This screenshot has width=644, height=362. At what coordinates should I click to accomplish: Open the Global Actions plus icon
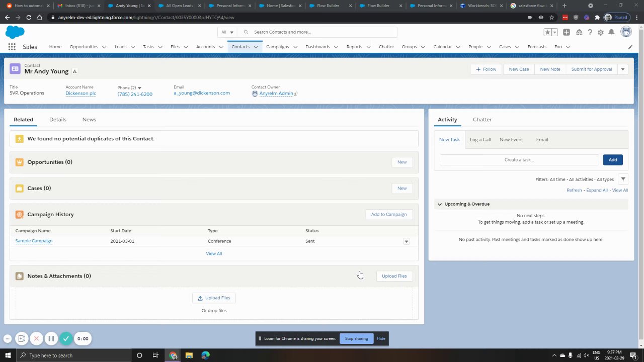pyautogui.click(x=567, y=32)
